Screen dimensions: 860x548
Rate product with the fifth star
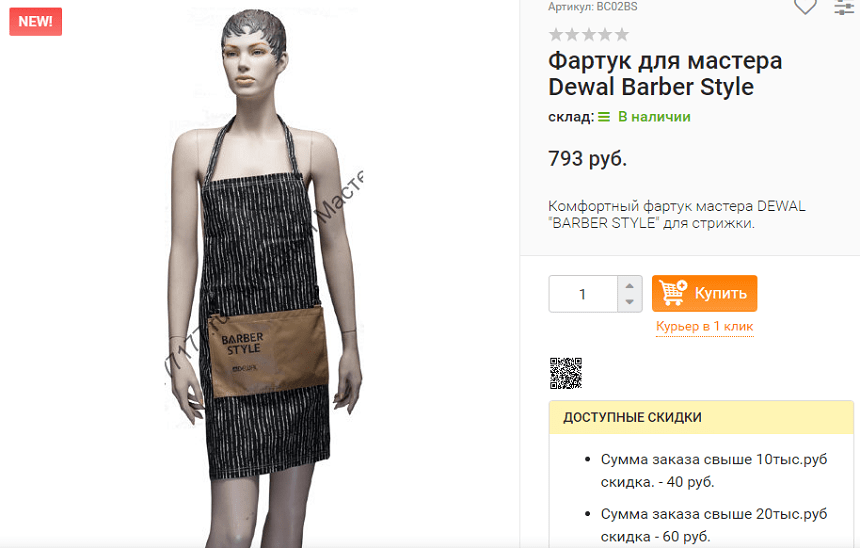621,35
